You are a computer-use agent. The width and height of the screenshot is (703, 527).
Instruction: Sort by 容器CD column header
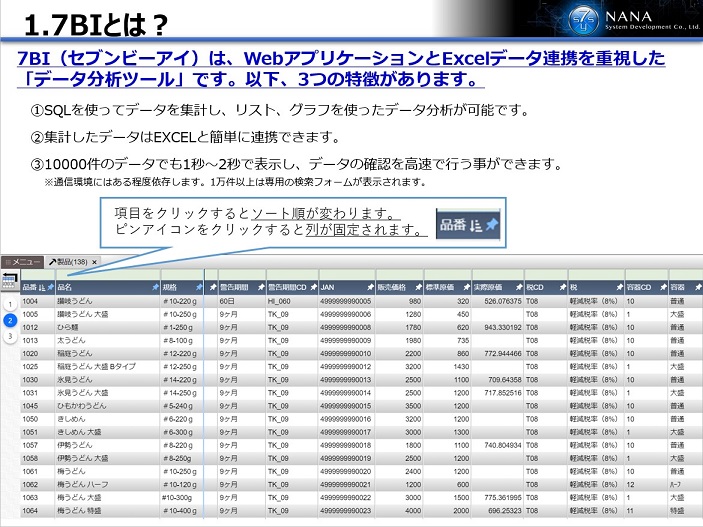tap(638, 287)
